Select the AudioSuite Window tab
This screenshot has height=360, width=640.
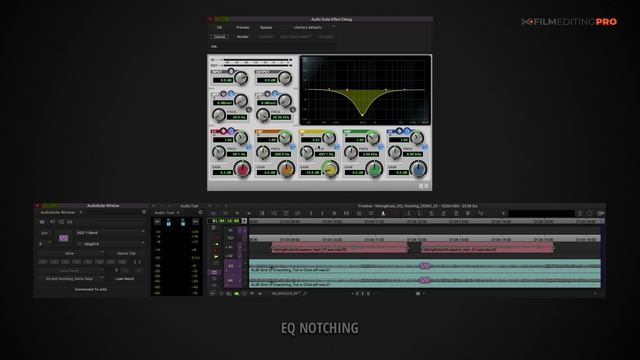click(58, 212)
